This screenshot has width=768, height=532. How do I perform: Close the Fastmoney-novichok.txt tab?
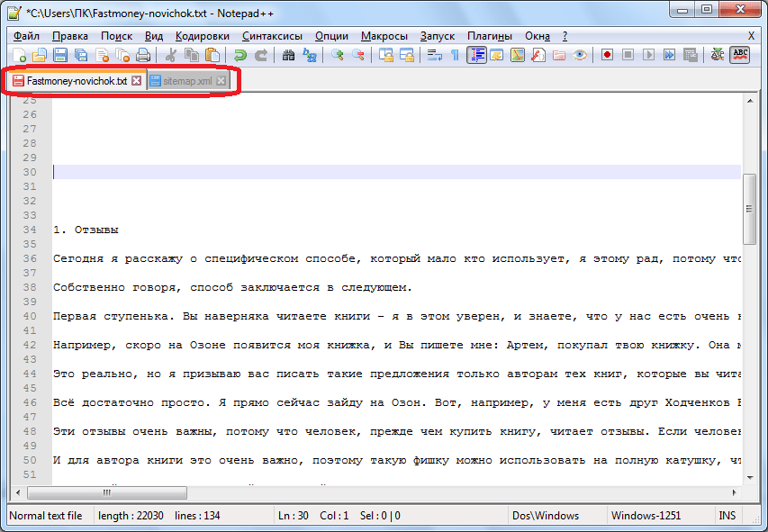[x=137, y=81]
